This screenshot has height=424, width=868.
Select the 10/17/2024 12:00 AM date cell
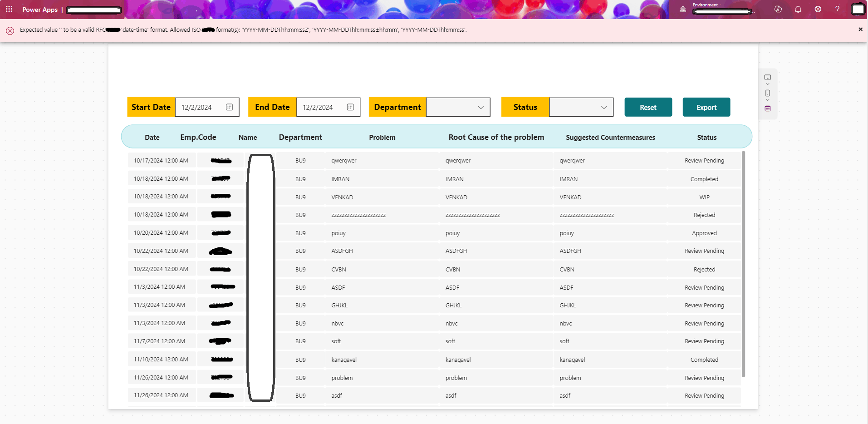tap(161, 160)
